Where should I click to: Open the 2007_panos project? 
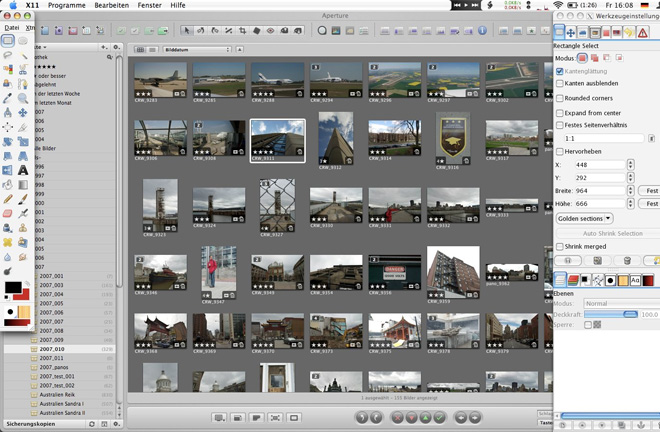pos(59,367)
